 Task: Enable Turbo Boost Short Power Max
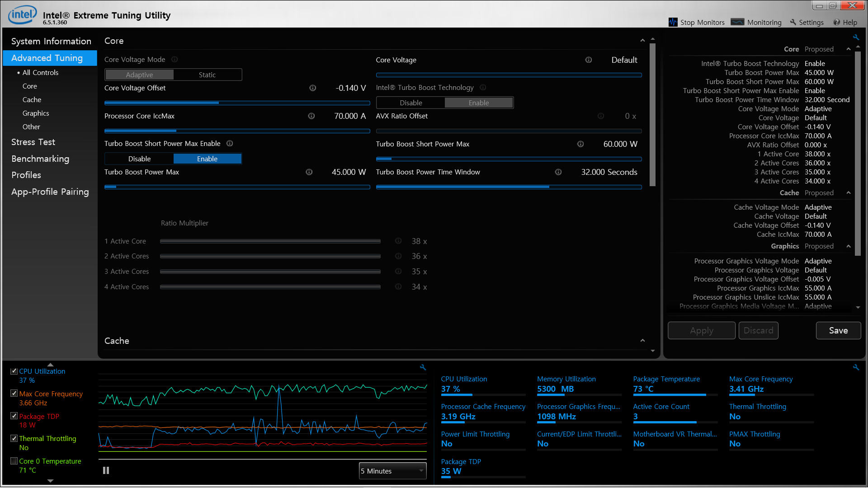pyautogui.click(x=208, y=159)
